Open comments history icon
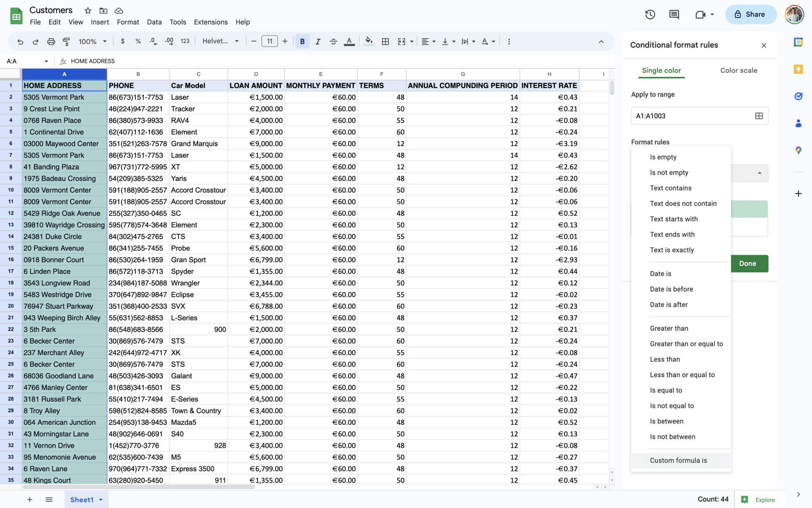The width and height of the screenshot is (812, 508). pos(674,15)
